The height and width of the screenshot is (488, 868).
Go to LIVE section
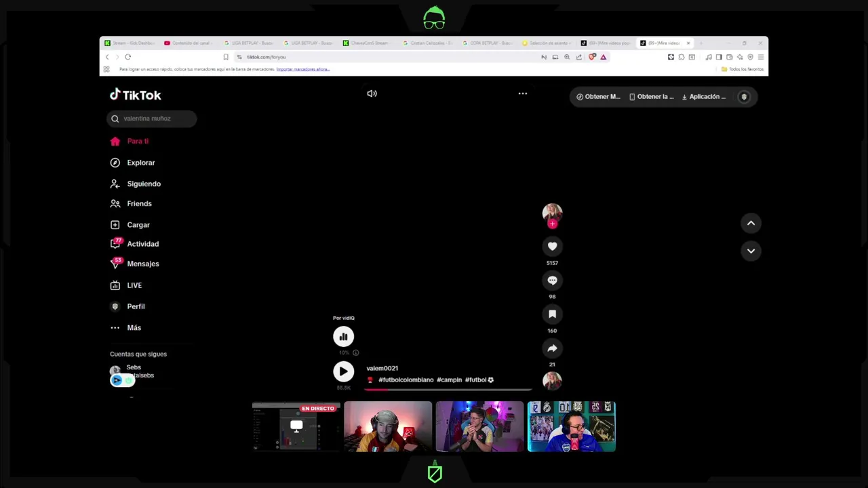pyautogui.click(x=126, y=285)
